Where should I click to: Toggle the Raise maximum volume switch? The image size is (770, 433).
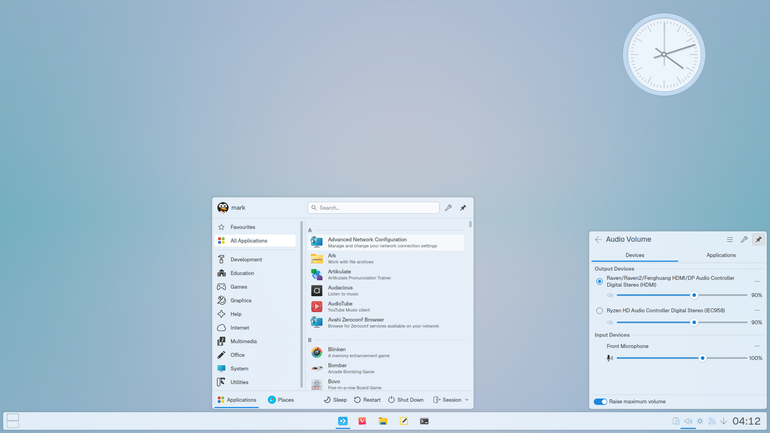click(600, 402)
